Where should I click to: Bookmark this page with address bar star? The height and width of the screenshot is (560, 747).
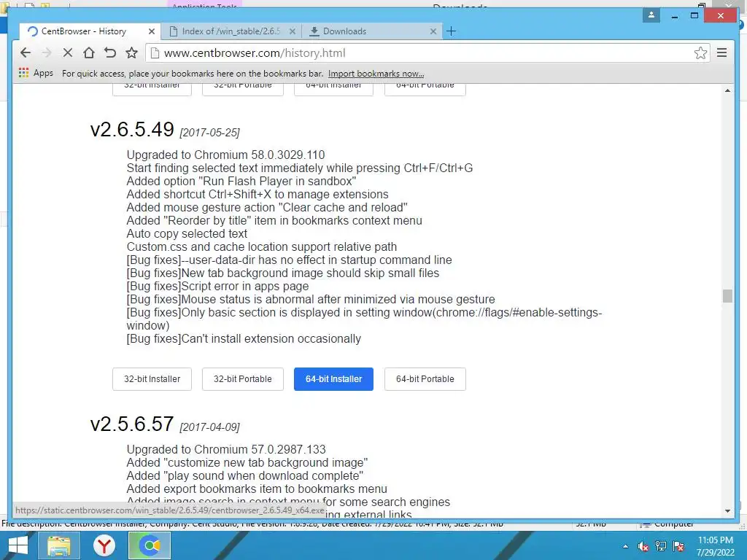click(700, 52)
